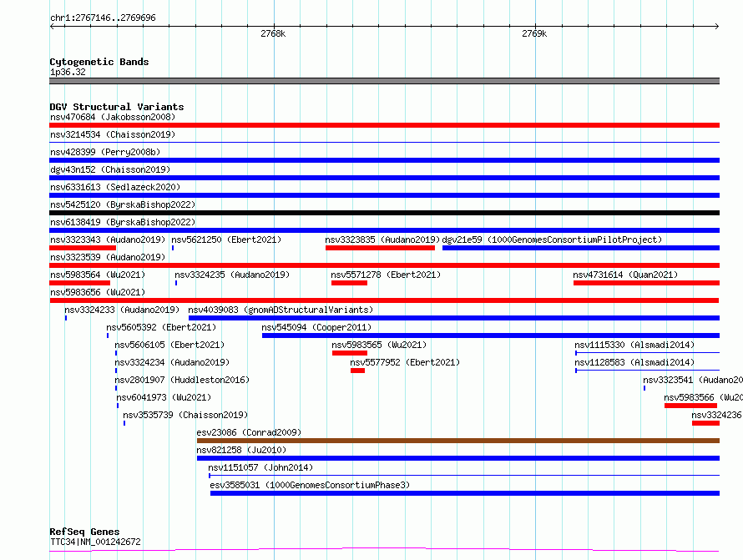Open nsv6331613 (Sedlazeck2020) variant details
Screen dimensions: 743x560
(x=115, y=187)
